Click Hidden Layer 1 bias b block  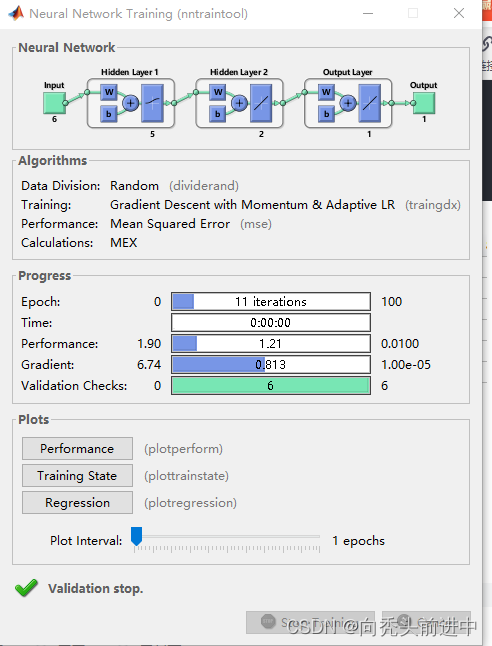click(x=109, y=114)
